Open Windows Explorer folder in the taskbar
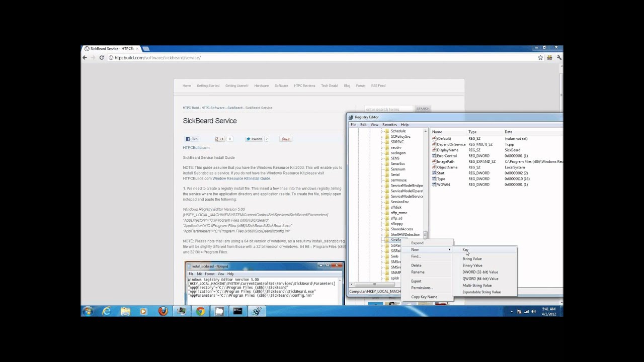The width and height of the screenshot is (644, 362). tap(125, 311)
